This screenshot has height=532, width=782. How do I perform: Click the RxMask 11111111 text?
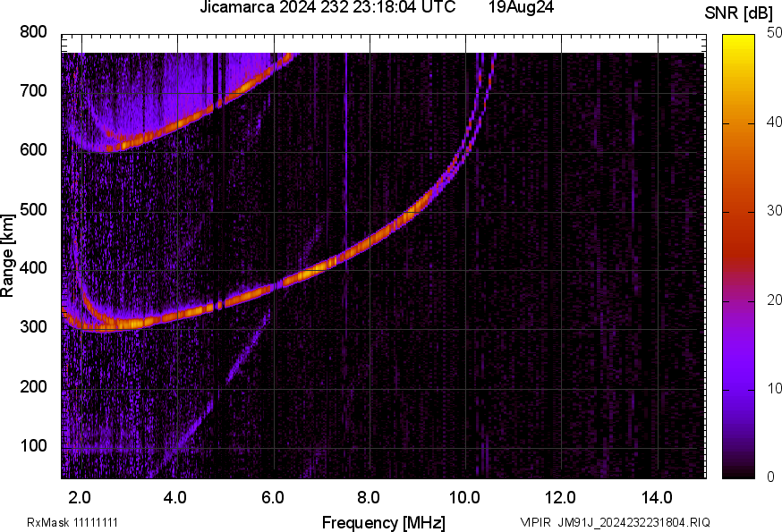tap(72, 522)
